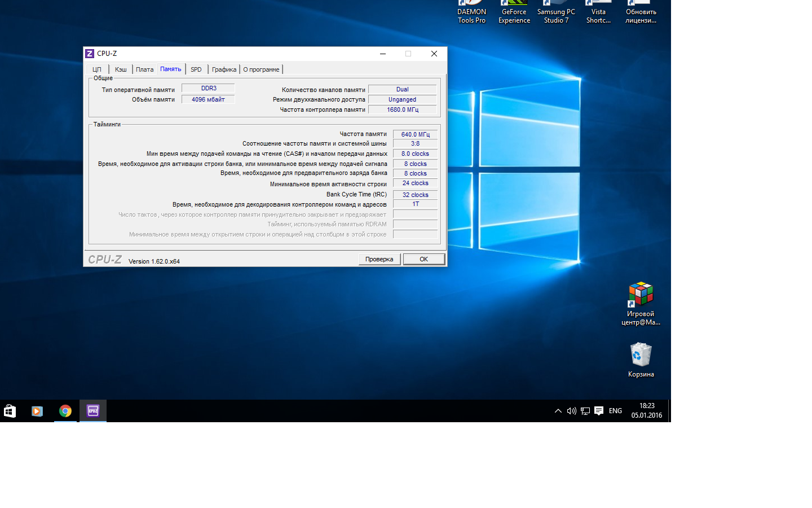
Task: Open the Игровой центр desktop shortcut
Action: coord(641,296)
